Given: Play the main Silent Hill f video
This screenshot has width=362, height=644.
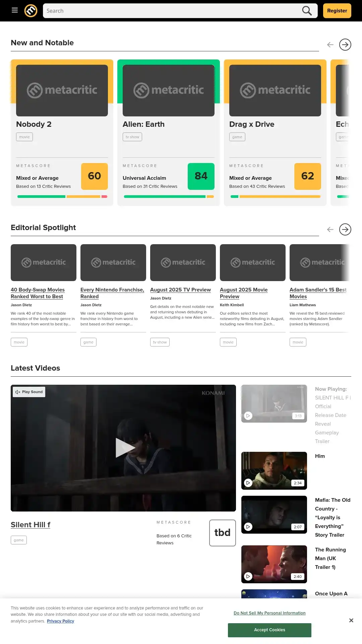Looking at the screenshot, I should [125, 448].
